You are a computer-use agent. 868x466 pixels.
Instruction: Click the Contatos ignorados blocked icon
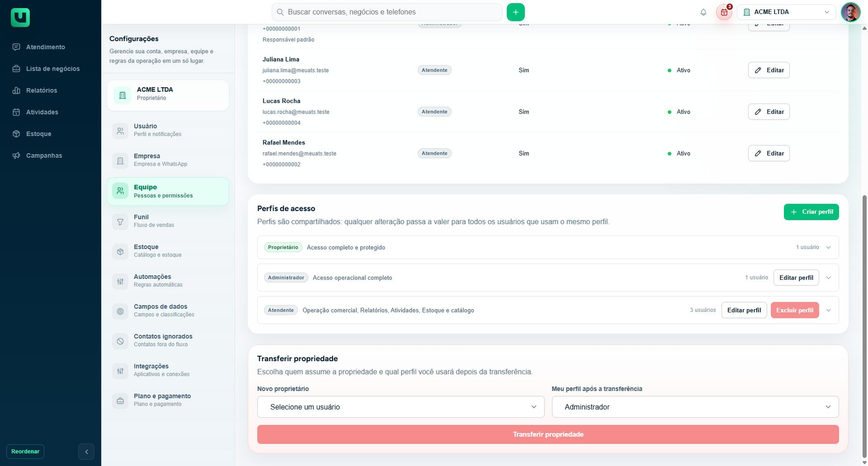tap(120, 341)
